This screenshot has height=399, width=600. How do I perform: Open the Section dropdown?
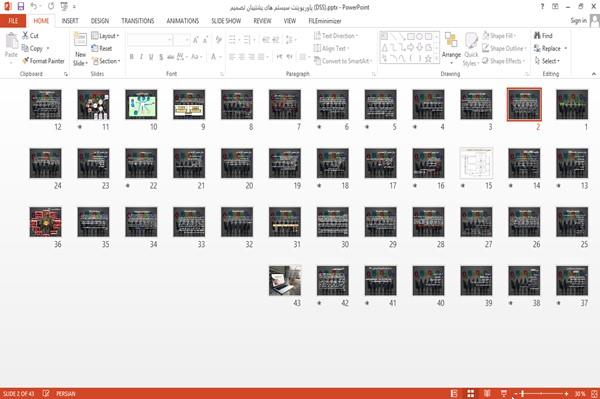106,61
